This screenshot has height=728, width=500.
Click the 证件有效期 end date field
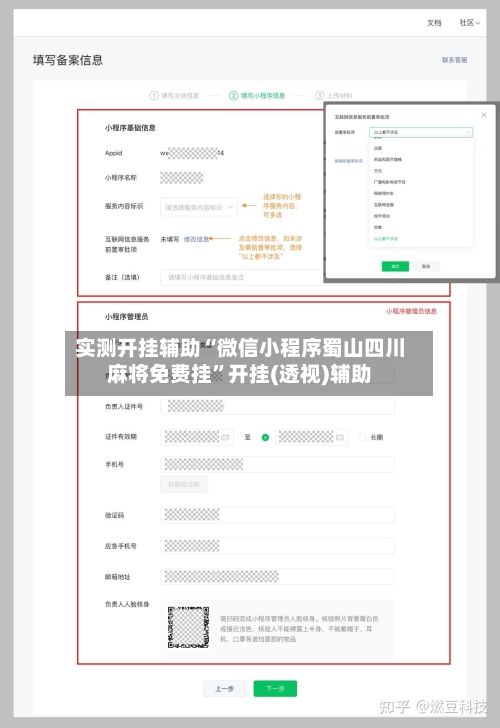click(x=312, y=437)
